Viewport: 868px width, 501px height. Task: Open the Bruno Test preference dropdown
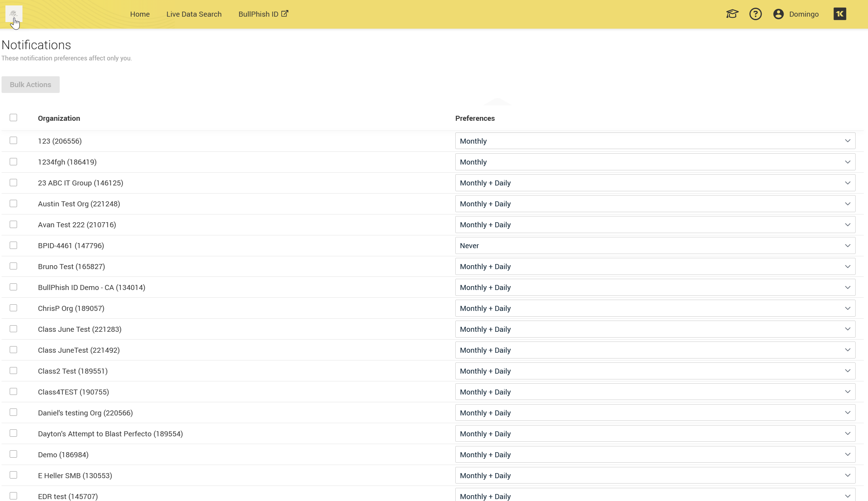(655, 266)
